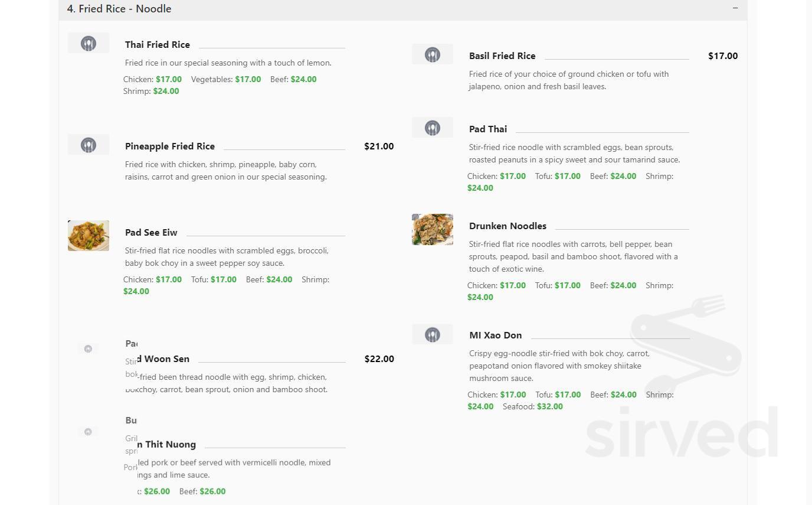This screenshot has width=812, height=505.
Task: Click the Thai Fried Rice placeholder utensil icon
Action: [x=88, y=43]
